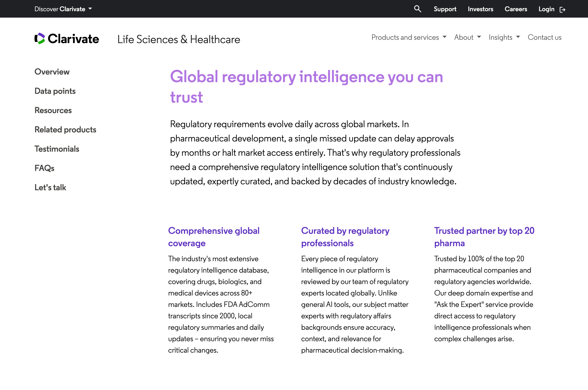Open the Investors link
588x390 pixels.
(x=480, y=9)
